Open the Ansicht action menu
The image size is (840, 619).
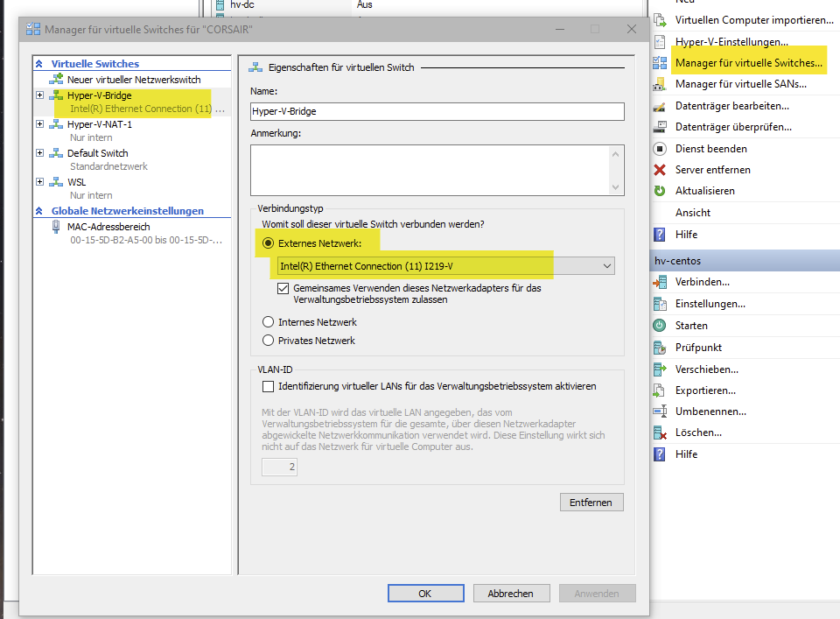pos(693,213)
